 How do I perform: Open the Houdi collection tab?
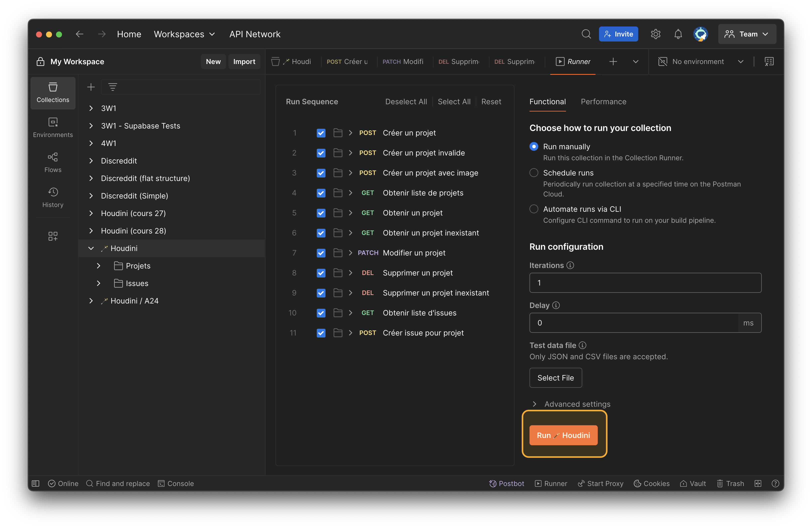pos(291,62)
